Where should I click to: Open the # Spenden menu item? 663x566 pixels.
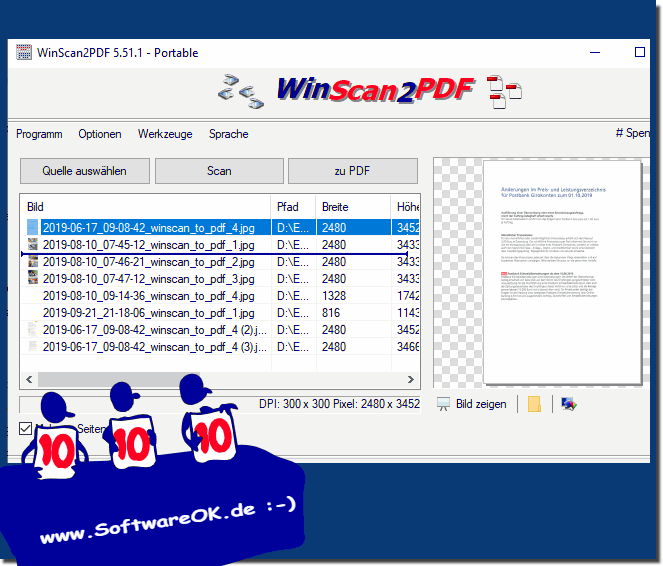(633, 133)
